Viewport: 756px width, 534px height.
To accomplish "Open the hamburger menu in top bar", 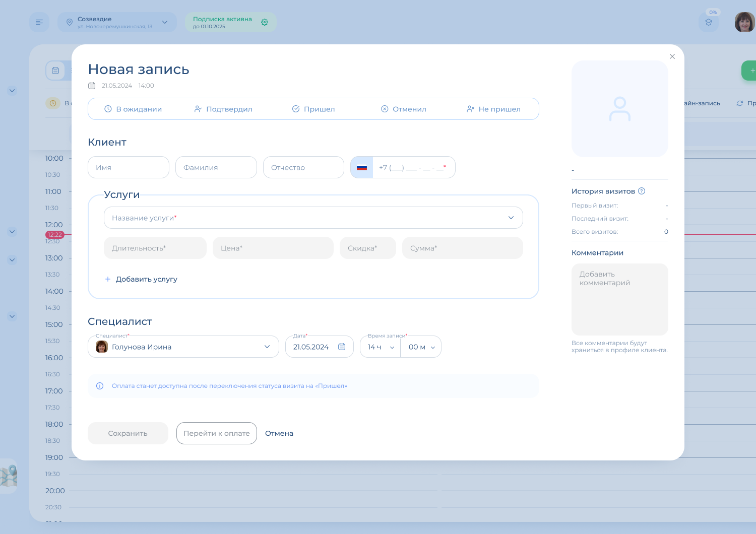I will (39, 22).
